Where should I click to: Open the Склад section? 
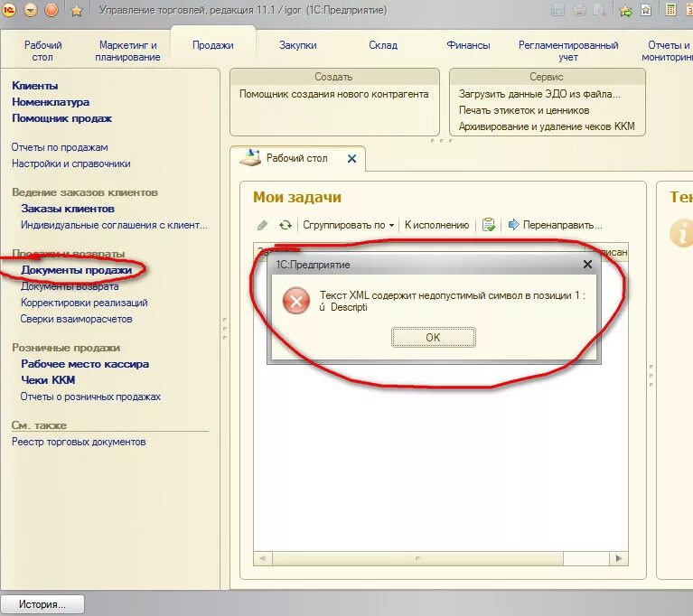coord(383,45)
